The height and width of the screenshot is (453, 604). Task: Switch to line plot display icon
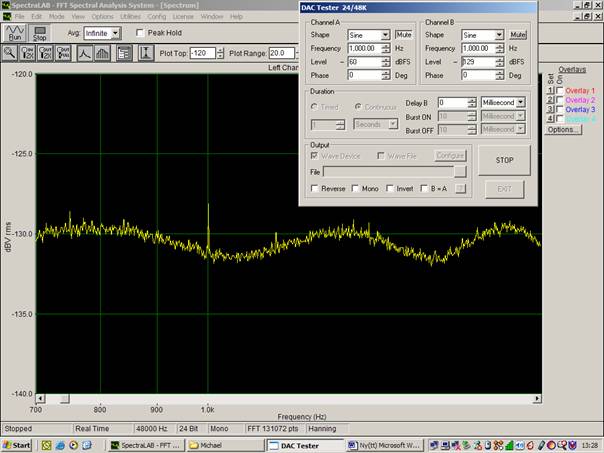[x=84, y=53]
